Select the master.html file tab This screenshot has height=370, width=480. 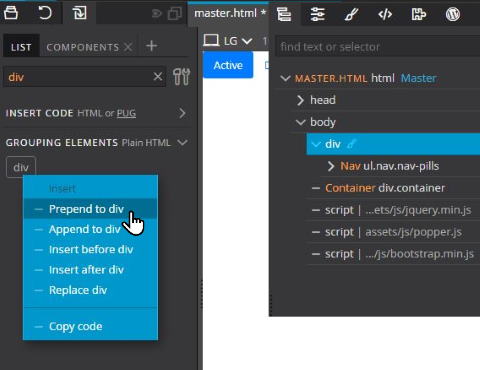click(230, 13)
